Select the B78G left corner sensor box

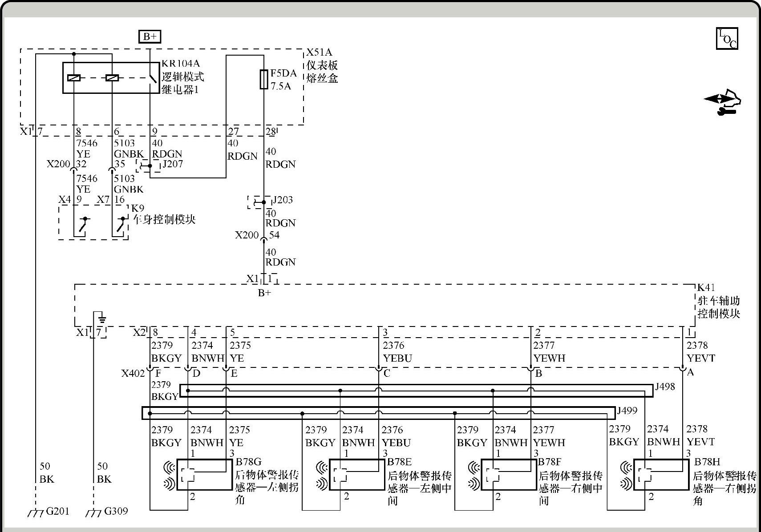[x=204, y=475]
